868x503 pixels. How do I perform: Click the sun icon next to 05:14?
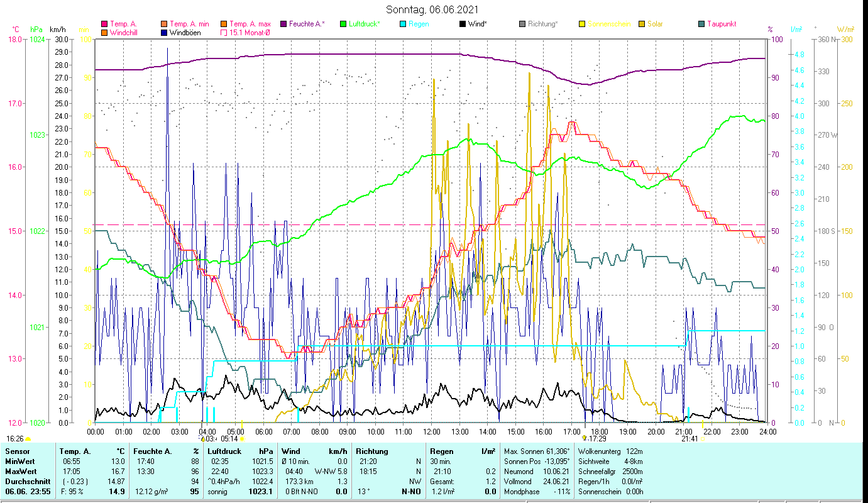coord(242,439)
